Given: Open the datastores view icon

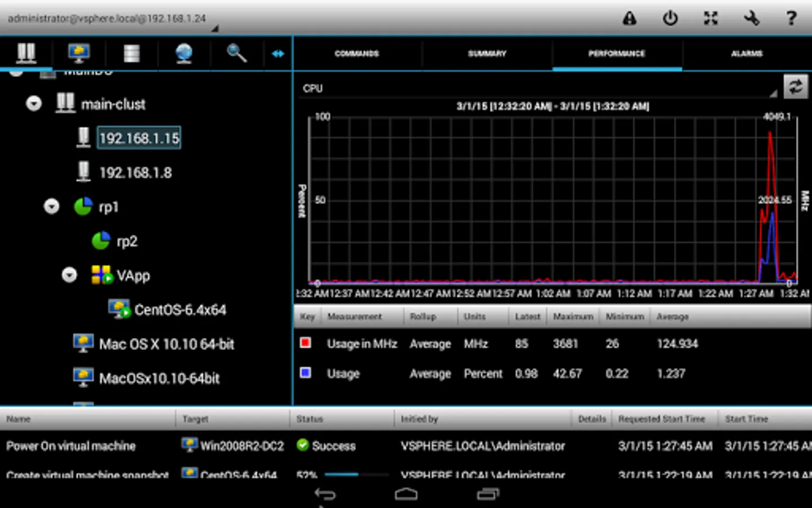Looking at the screenshot, I should tap(131, 54).
